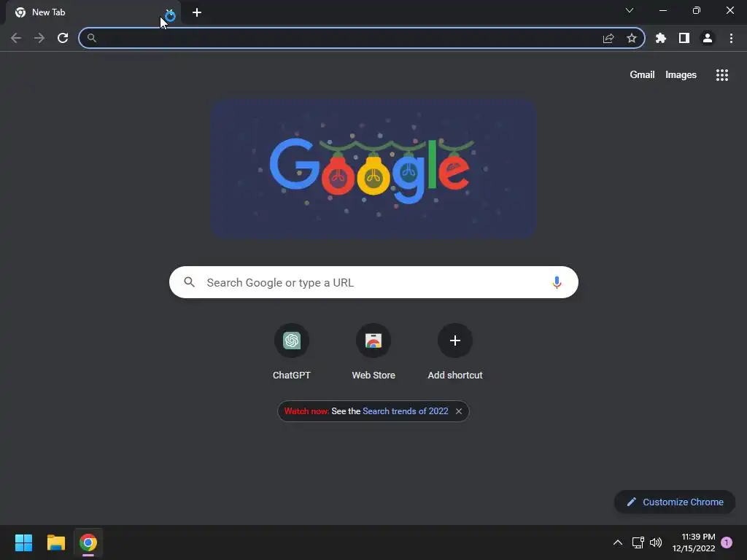Show hidden system tray icons
Viewport: 747px width, 560px height.
pyautogui.click(x=617, y=542)
